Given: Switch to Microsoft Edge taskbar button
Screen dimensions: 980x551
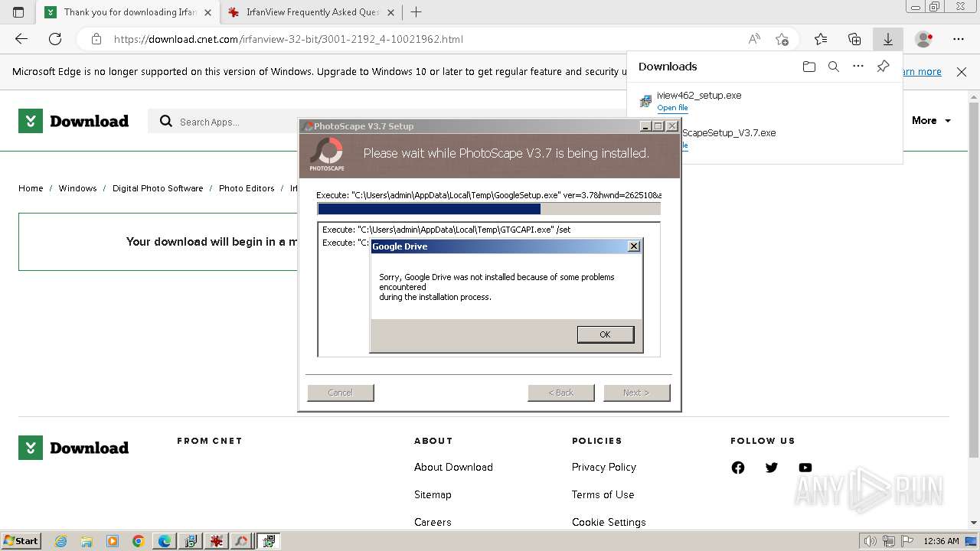Looking at the screenshot, I should tap(165, 541).
